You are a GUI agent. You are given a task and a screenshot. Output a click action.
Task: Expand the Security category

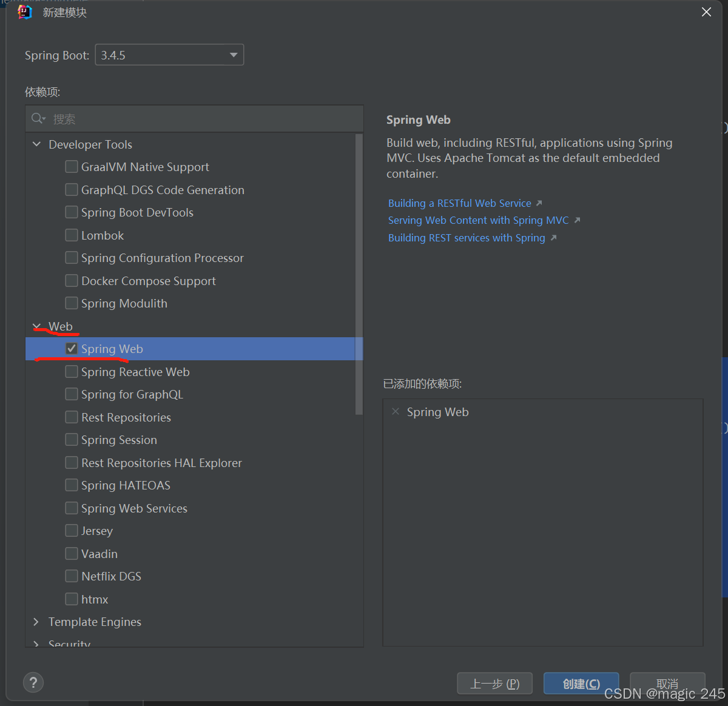pos(36,644)
